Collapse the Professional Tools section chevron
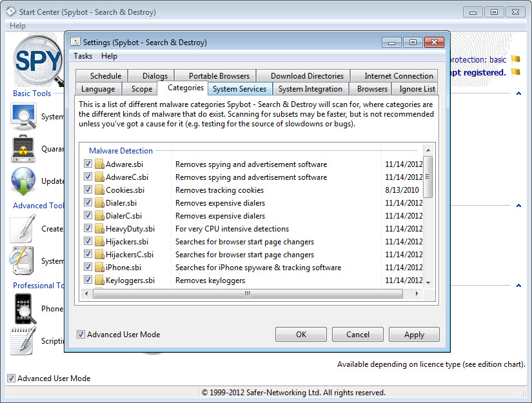532x403 pixels. tap(518, 286)
